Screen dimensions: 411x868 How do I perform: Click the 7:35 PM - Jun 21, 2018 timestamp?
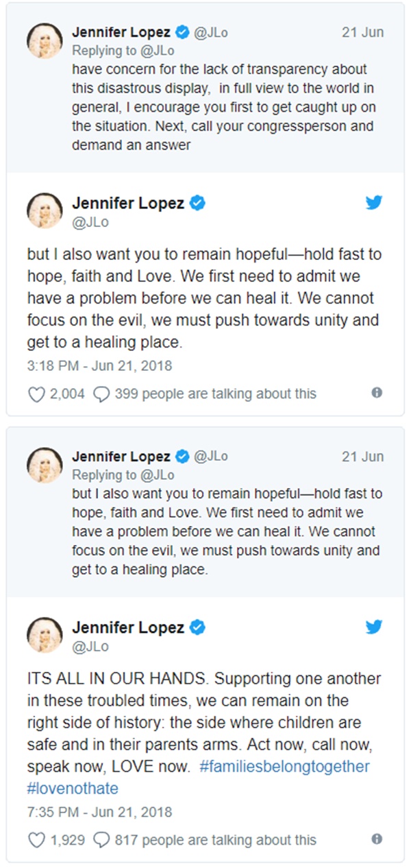coord(99,812)
